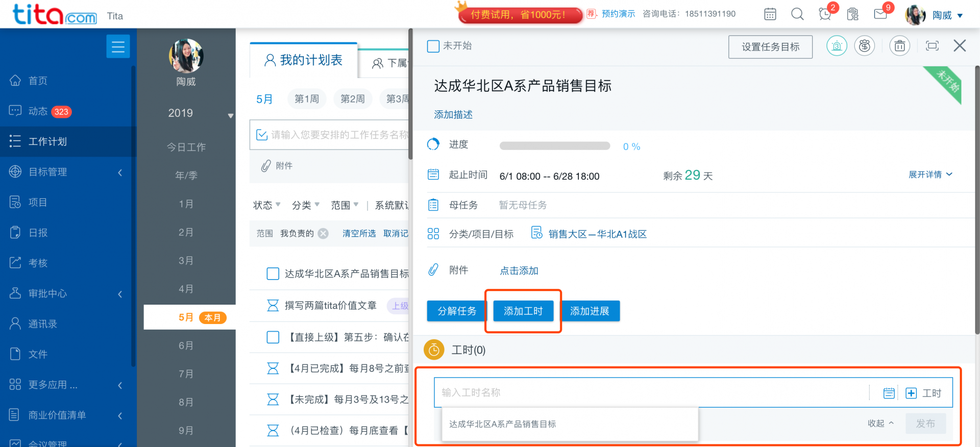Open the 状态 filter dropdown
The height and width of the screenshot is (447, 980).
click(266, 205)
